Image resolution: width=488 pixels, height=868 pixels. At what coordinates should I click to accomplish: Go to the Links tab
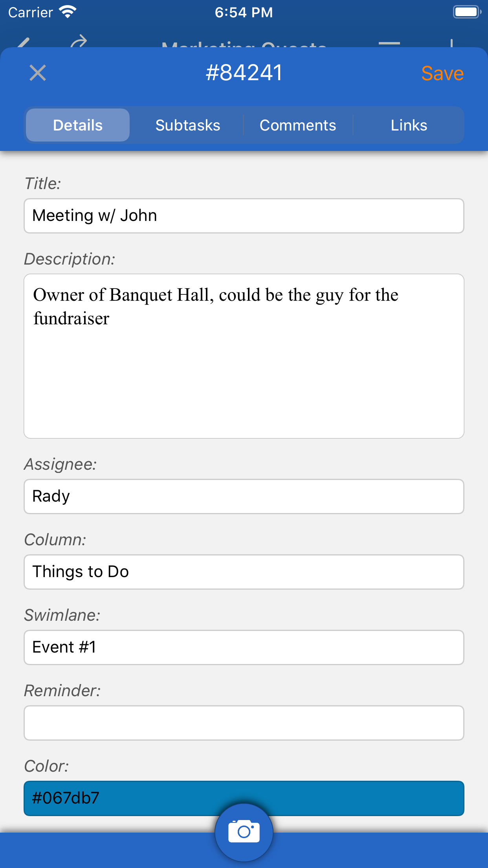pos(409,125)
